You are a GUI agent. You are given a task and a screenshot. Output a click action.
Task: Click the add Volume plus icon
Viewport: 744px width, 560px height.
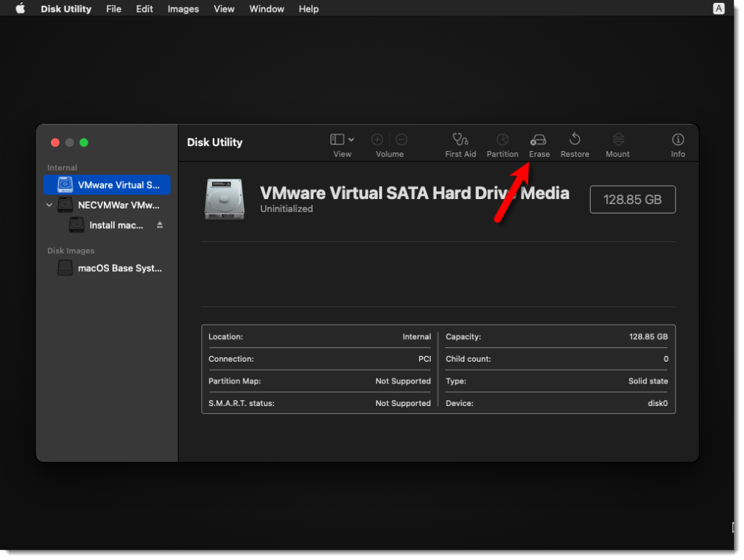[x=377, y=139]
